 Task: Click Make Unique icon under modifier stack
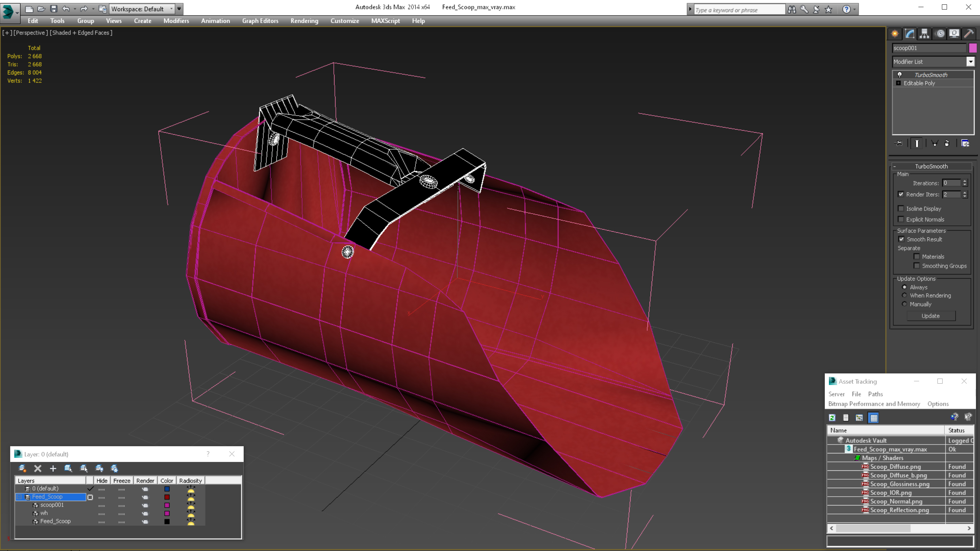[935, 143]
